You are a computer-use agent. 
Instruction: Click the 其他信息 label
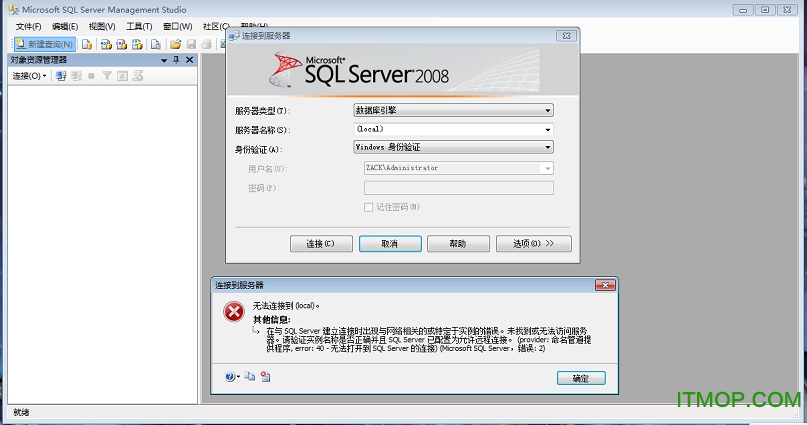[x=272, y=320]
